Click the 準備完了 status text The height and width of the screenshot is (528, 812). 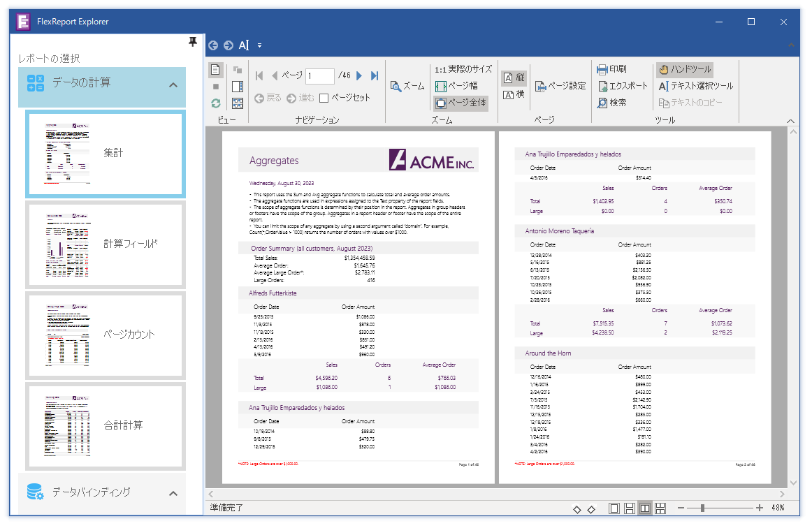(226, 508)
